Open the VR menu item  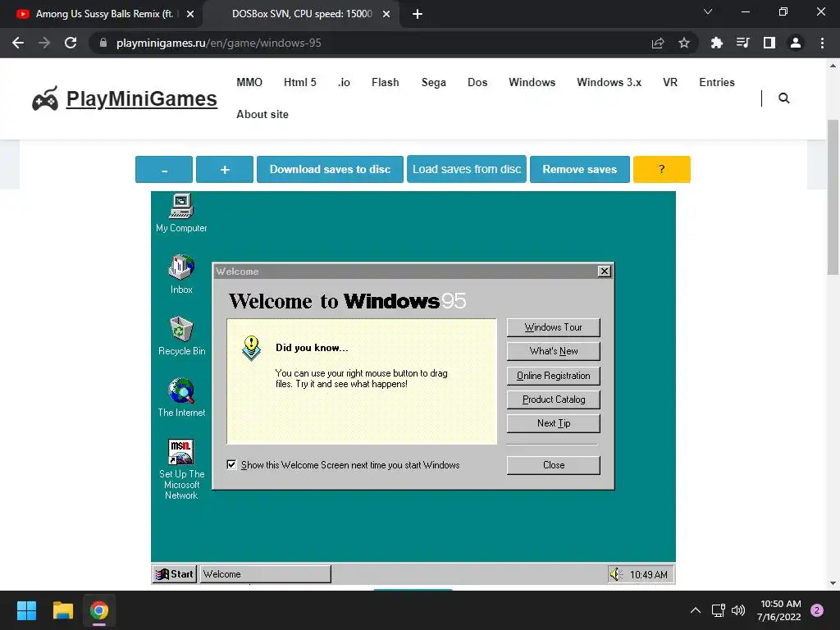coord(670,83)
